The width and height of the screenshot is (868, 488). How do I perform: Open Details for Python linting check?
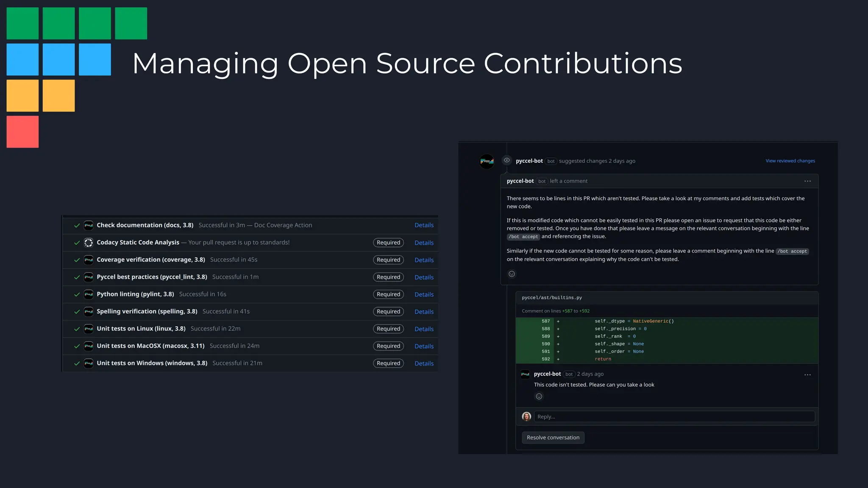pos(424,294)
